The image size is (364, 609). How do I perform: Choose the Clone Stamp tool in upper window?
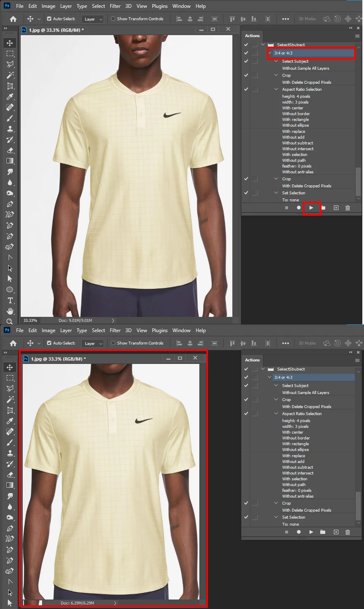click(x=10, y=129)
